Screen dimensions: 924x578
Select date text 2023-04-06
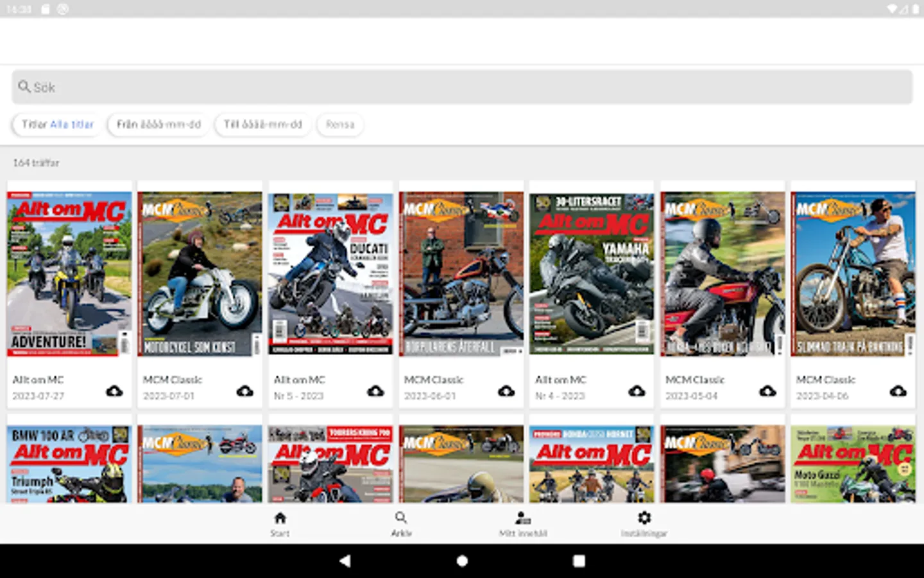822,396
